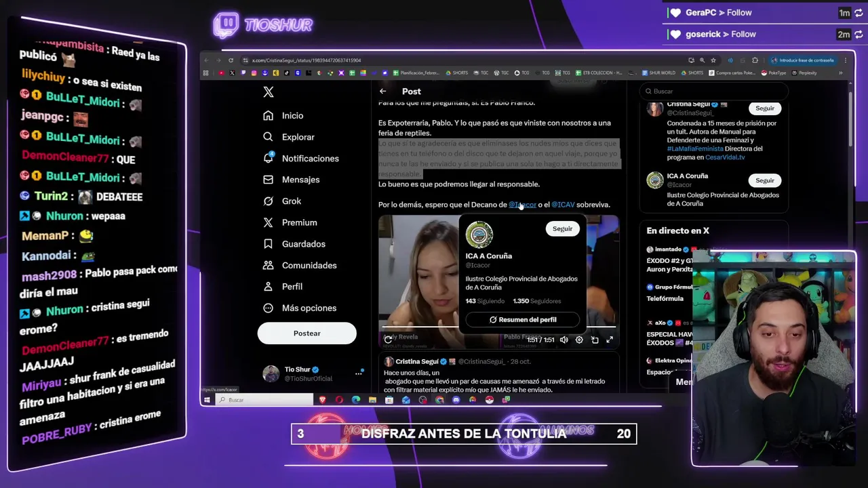The height and width of the screenshot is (488, 868).
Task: Open Explorar in the sidebar
Action: pyautogui.click(x=290, y=137)
